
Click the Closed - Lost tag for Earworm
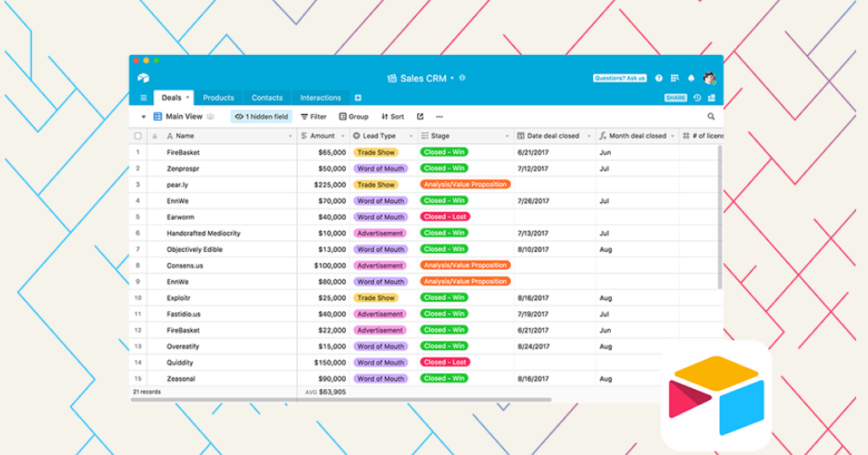point(444,217)
